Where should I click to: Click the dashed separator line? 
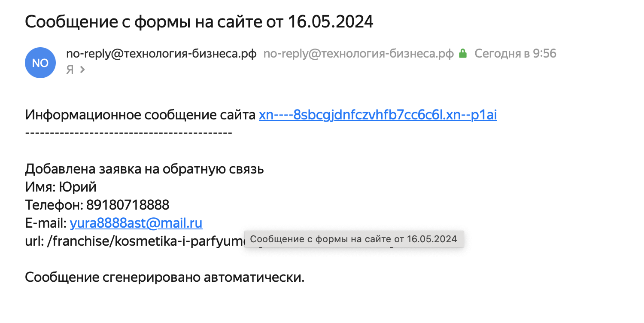coord(128,133)
